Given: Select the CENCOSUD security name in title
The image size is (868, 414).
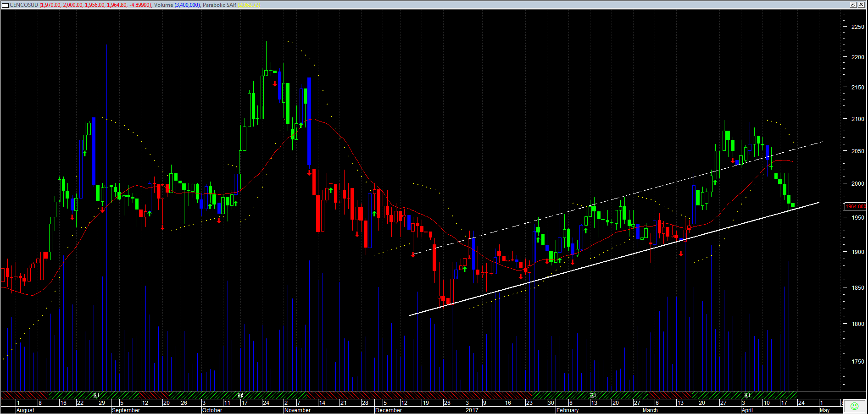Looking at the screenshot, I should click(24, 5).
